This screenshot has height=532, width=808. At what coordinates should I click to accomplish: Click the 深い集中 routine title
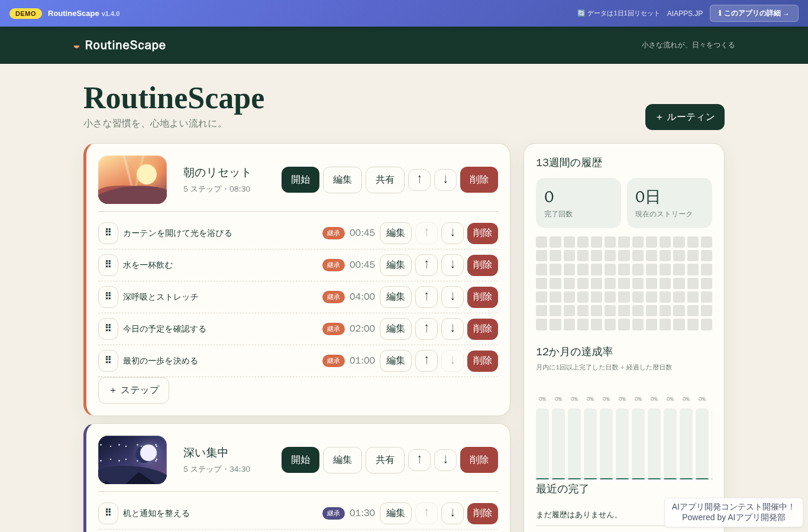tap(206, 453)
